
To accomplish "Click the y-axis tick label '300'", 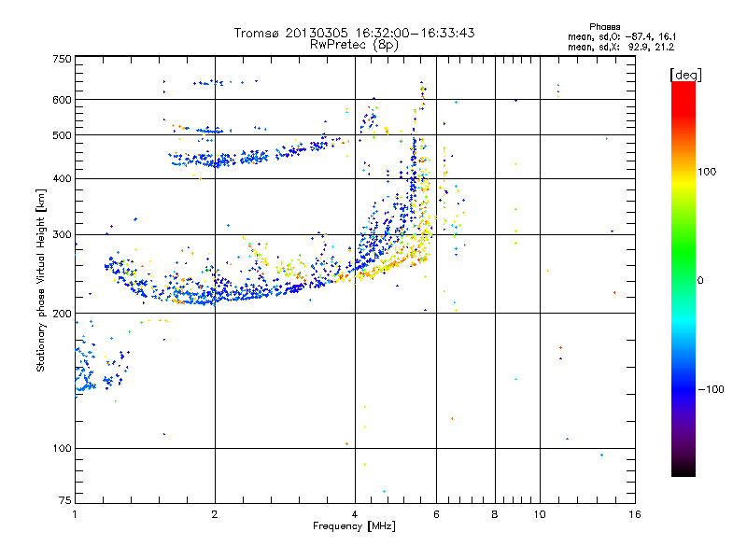I will pyautogui.click(x=63, y=235).
